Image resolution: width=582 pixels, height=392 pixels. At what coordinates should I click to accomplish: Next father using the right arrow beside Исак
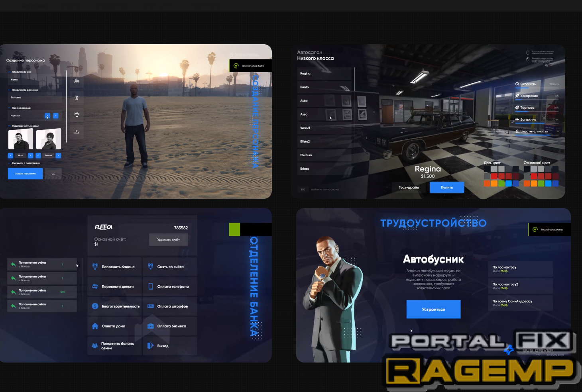(x=30, y=155)
